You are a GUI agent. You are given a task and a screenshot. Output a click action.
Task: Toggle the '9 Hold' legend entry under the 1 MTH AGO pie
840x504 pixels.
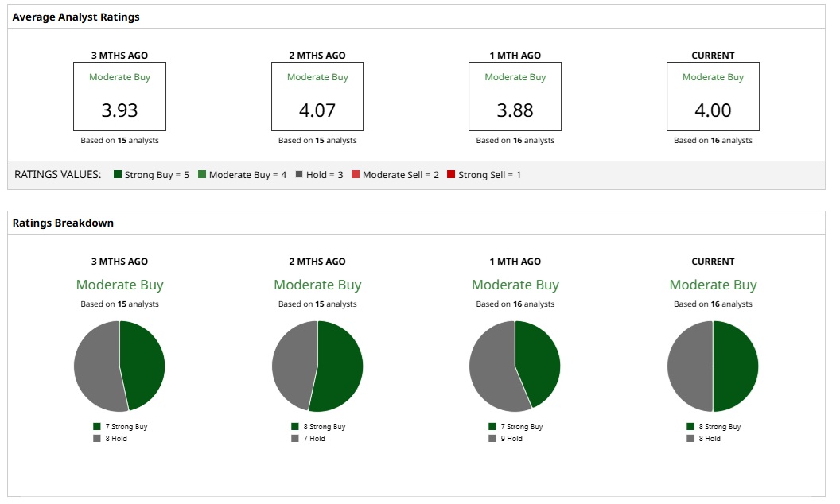tap(506, 439)
